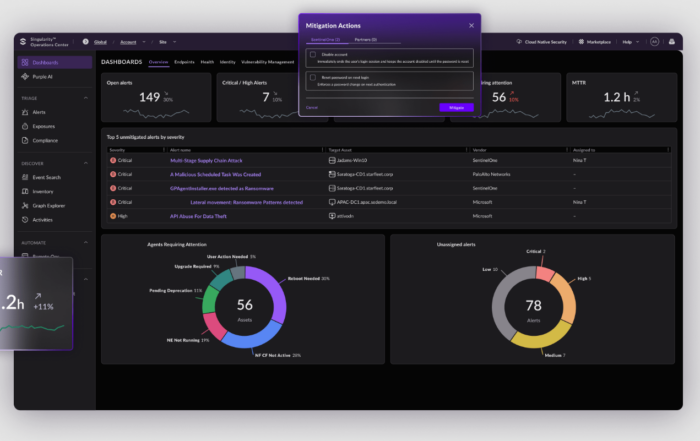Open the Health dashboard tab
700x441 pixels.
coord(207,62)
